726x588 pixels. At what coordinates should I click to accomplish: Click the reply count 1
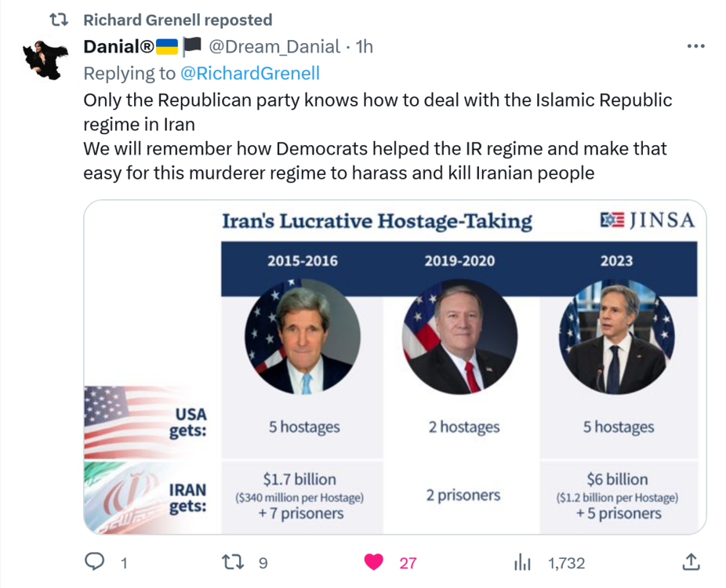tap(124, 563)
